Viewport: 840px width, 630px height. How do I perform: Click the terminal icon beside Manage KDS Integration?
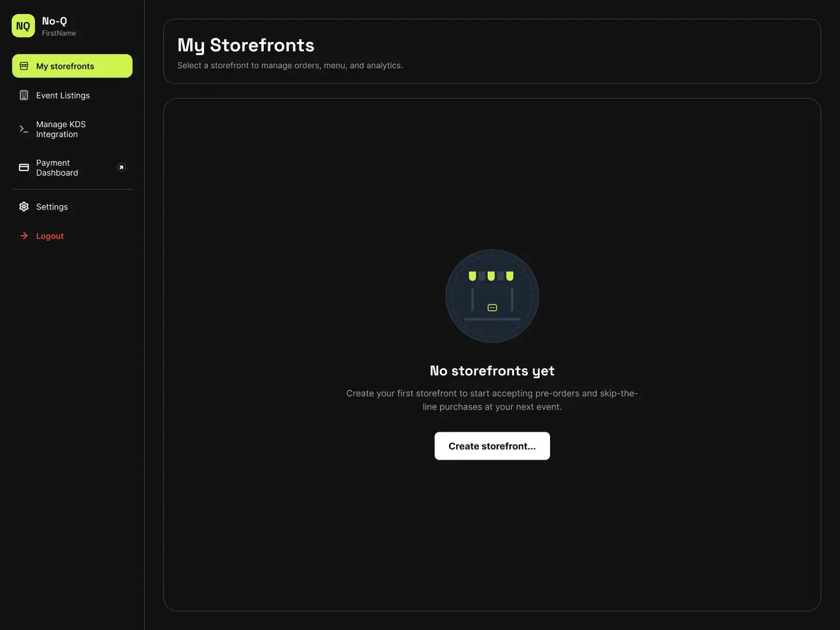click(24, 129)
